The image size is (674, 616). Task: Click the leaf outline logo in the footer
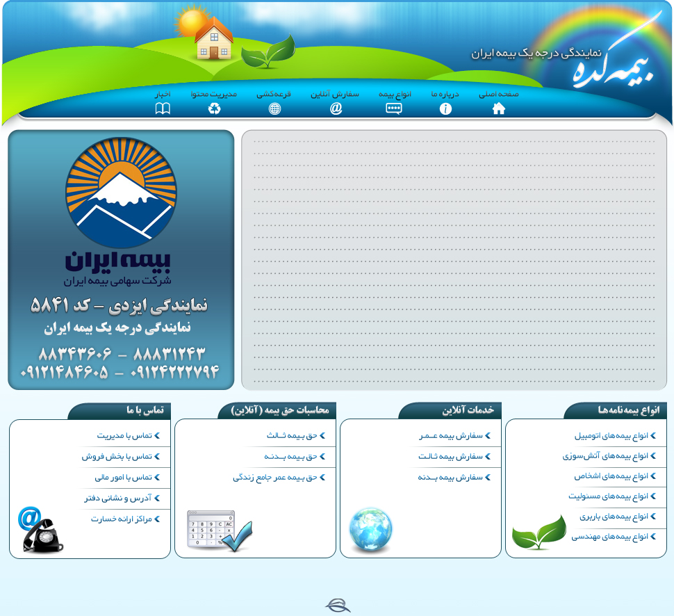338,606
